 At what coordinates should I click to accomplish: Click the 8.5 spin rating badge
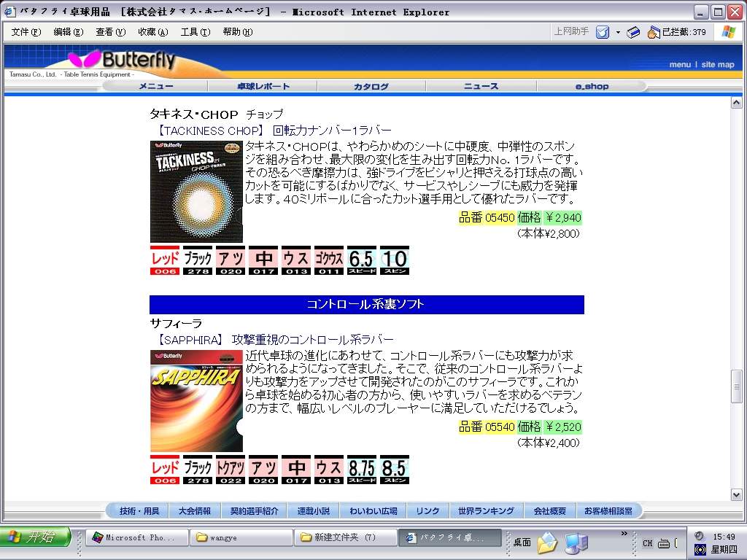click(x=395, y=470)
